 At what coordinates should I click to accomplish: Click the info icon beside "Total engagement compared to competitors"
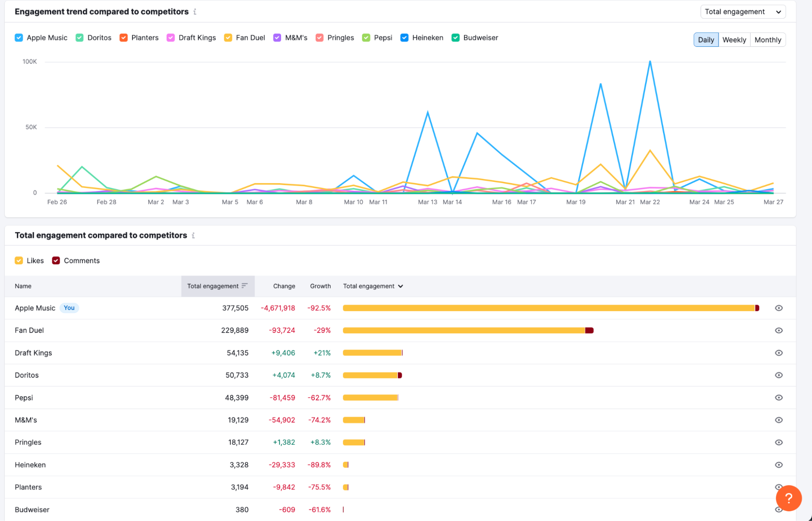pos(194,236)
